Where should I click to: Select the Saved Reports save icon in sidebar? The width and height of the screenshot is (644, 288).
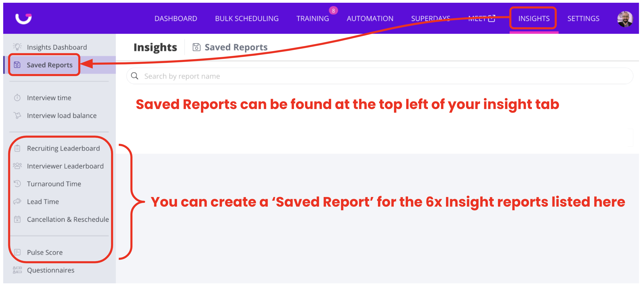17,64
